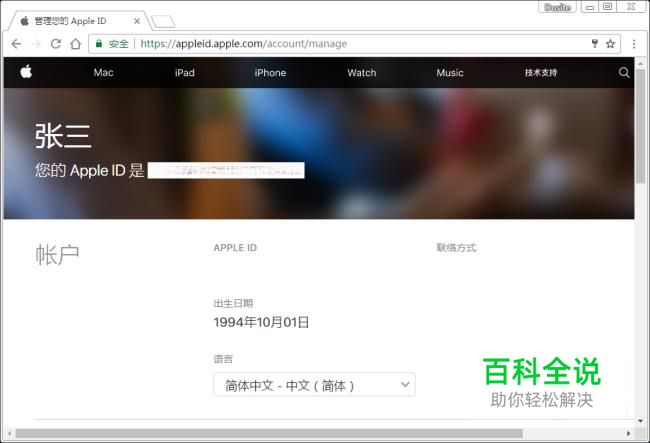The height and width of the screenshot is (443, 650).
Task: Close the Apple ID tab
Action: click(137, 21)
